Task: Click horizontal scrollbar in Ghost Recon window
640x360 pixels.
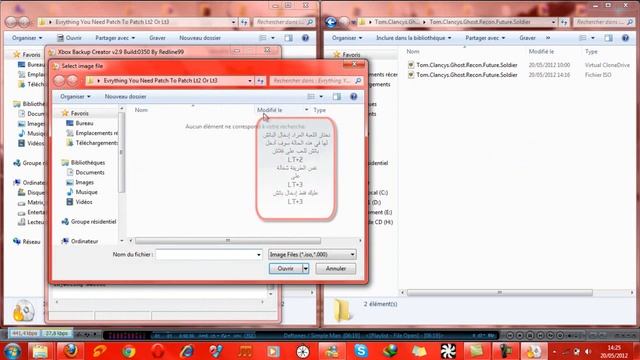Action: pos(500,293)
